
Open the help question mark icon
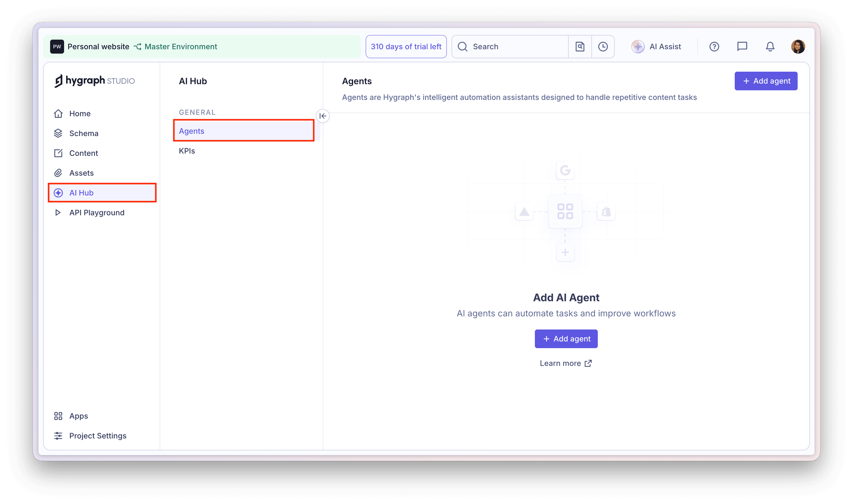pyautogui.click(x=714, y=47)
